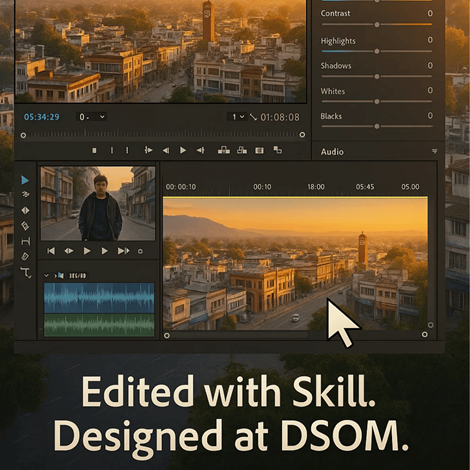This screenshot has height=470, width=470.
Task: Choose the Ripple Edit diamond tool
Action: [x=25, y=210]
